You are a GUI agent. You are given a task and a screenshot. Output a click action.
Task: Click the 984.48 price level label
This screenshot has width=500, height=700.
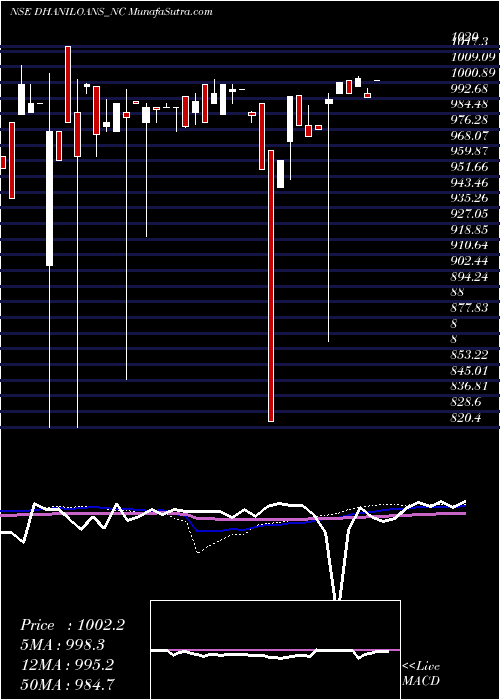469,104
